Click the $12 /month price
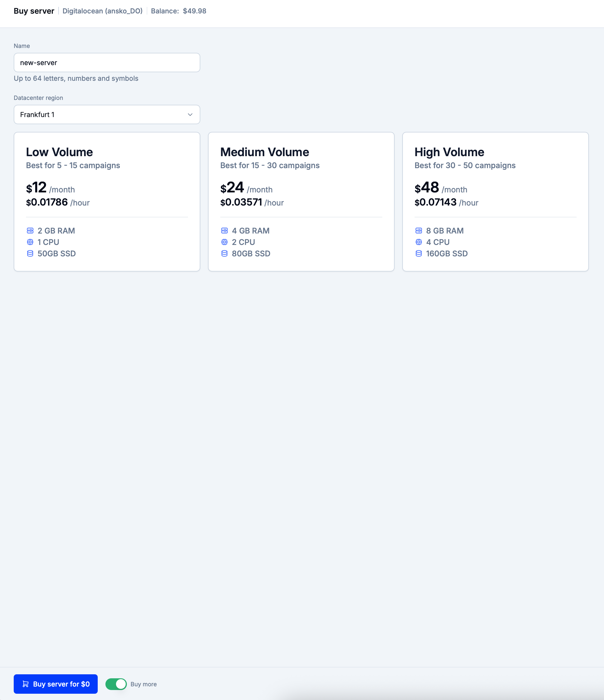 pyautogui.click(x=50, y=188)
